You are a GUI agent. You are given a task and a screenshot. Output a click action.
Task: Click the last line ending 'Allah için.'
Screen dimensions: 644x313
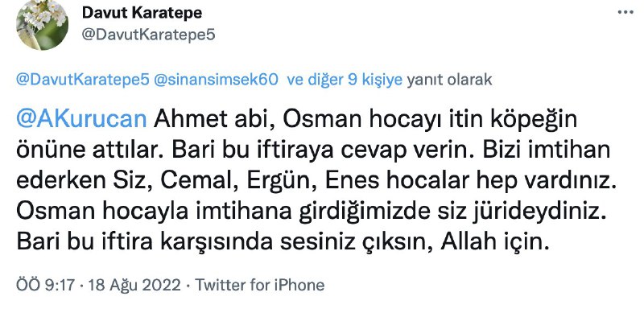[283, 243]
